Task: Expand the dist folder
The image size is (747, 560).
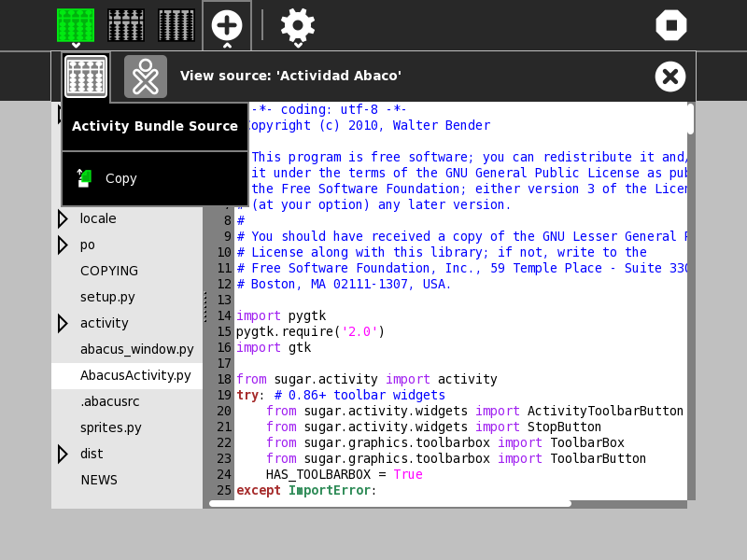Action: [63, 454]
